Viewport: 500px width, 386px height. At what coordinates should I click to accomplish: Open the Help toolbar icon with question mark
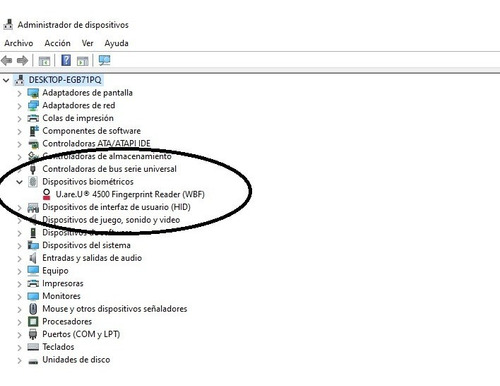click(66, 60)
